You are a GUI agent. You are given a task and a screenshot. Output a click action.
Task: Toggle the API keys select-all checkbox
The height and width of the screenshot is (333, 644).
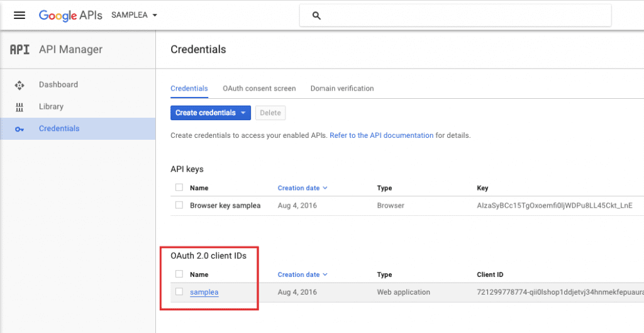point(179,188)
